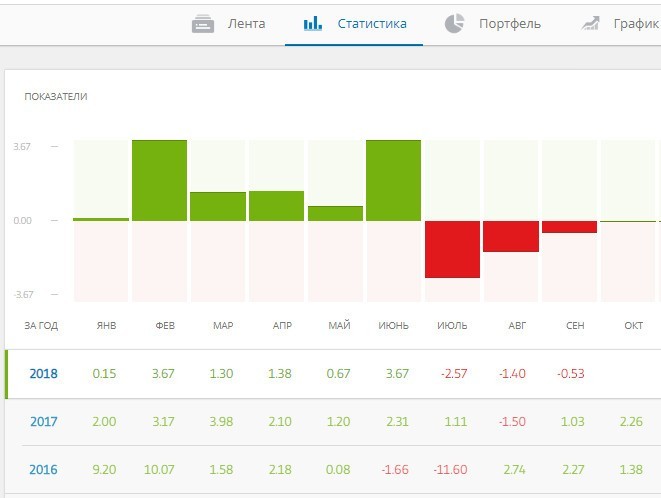Screen dimensions: 661x498
Task: Select the 2017 year row
Action: (x=43, y=422)
